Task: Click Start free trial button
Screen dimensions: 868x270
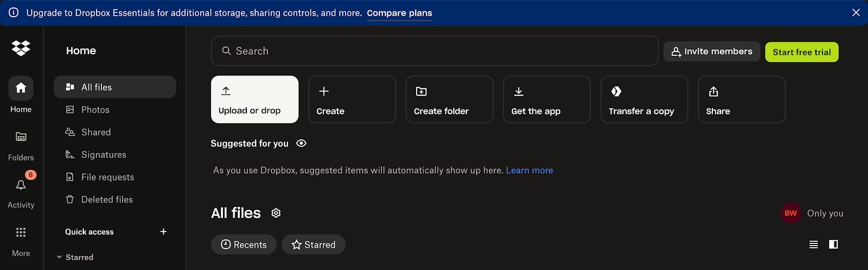Action: pos(801,52)
